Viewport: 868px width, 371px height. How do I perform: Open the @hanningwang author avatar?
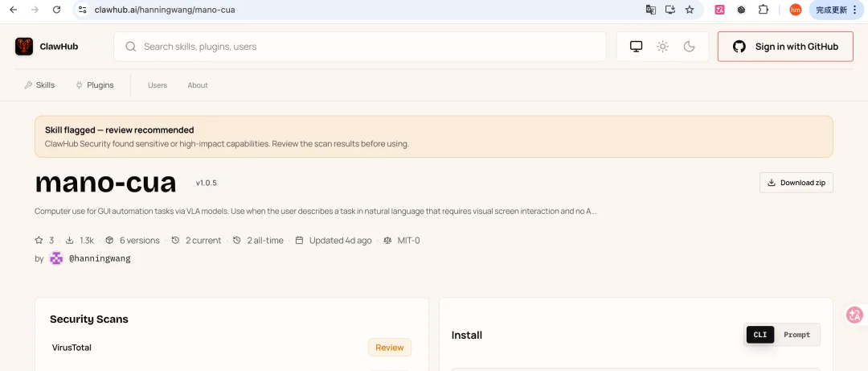pyautogui.click(x=56, y=258)
